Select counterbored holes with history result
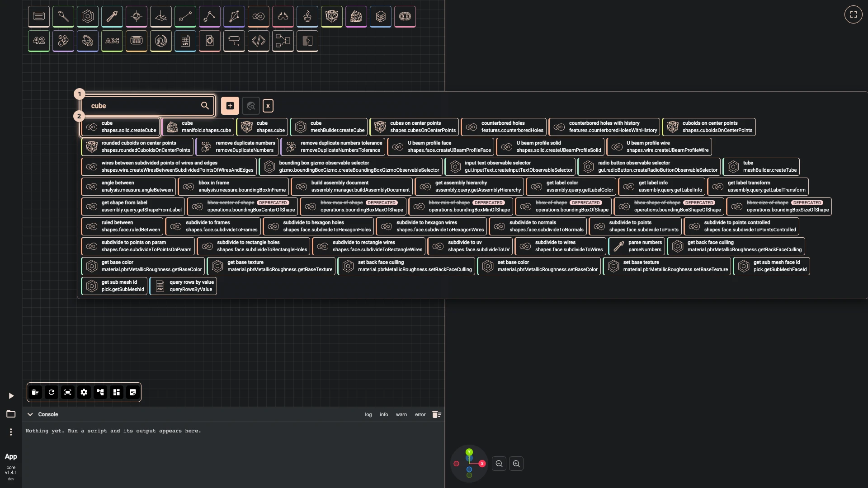 pyautogui.click(x=604, y=127)
